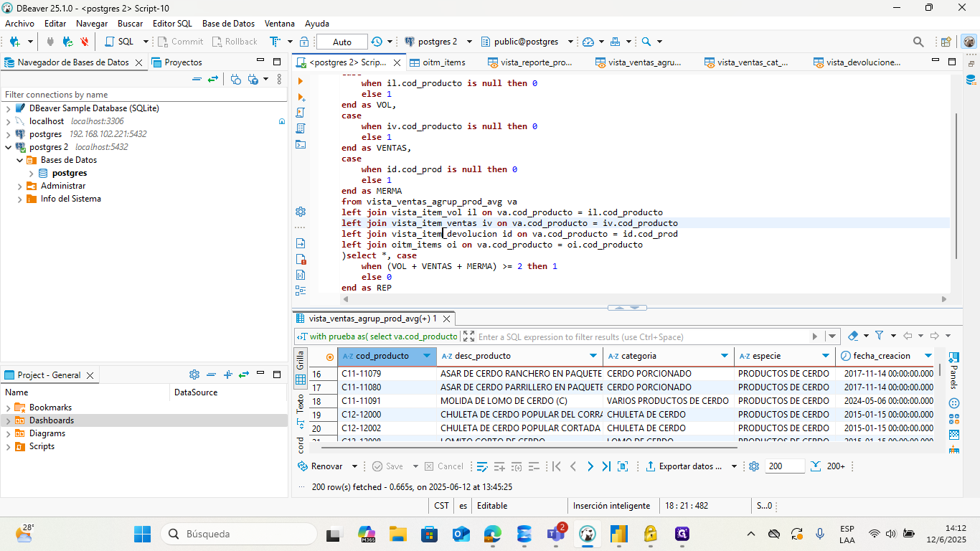This screenshot has height=551, width=980.
Task: Click the new database connection plug icon
Action: click(x=14, y=42)
